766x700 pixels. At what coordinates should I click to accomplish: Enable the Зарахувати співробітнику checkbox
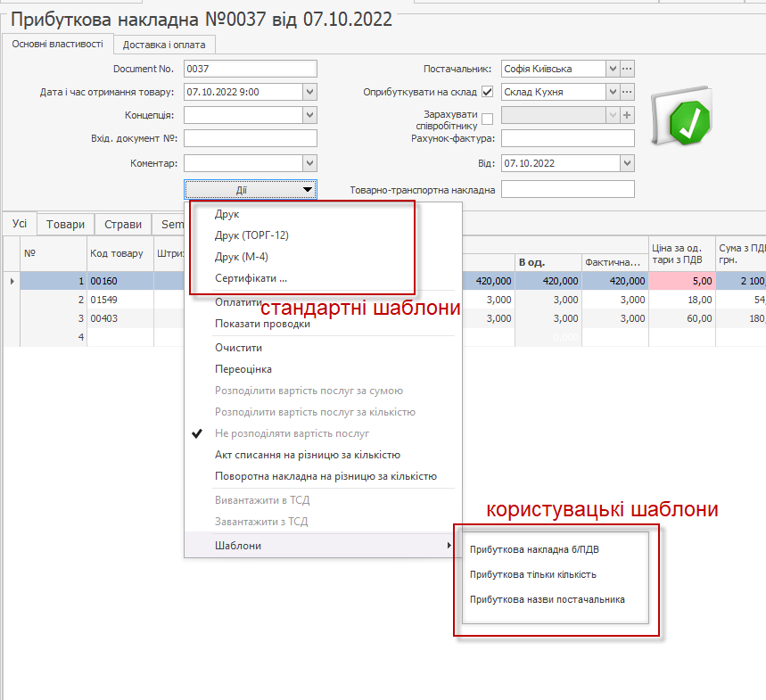click(x=487, y=119)
